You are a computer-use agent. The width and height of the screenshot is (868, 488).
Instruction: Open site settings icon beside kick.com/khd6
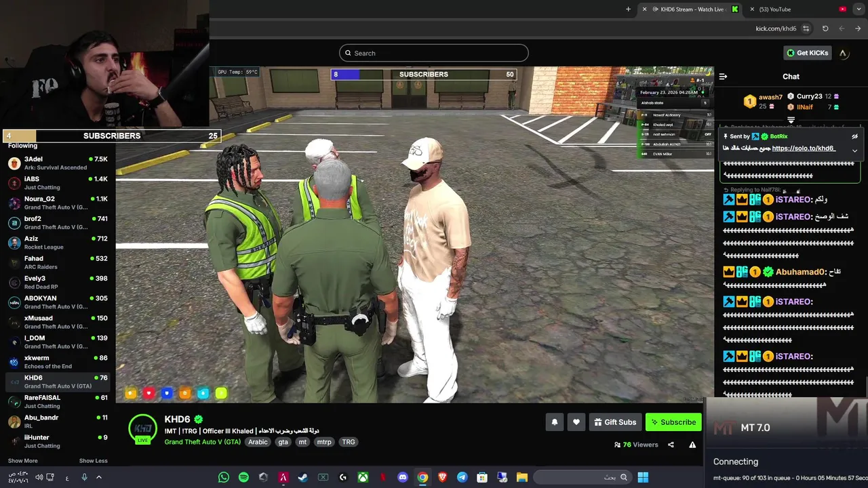(806, 28)
